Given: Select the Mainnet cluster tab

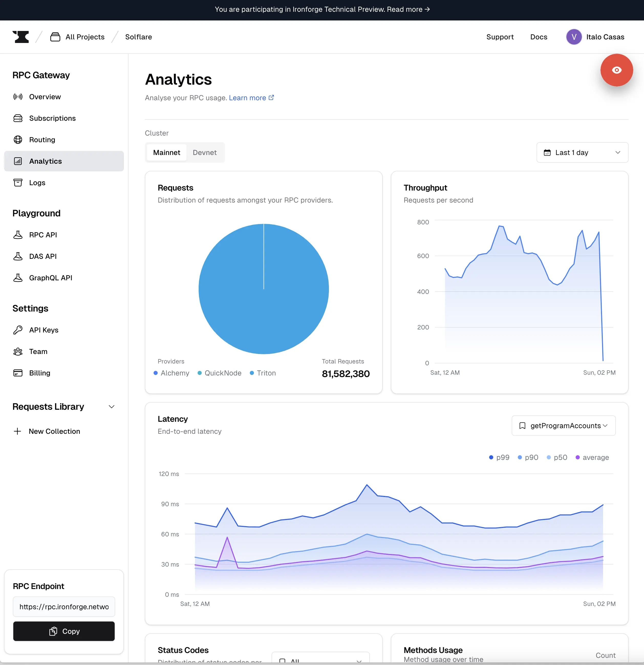Looking at the screenshot, I should (167, 152).
